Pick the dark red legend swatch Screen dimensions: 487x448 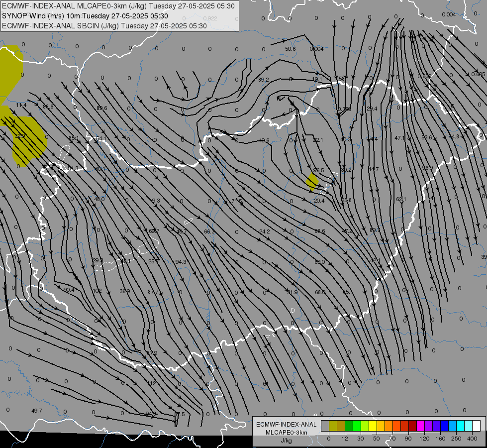tap(412, 426)
